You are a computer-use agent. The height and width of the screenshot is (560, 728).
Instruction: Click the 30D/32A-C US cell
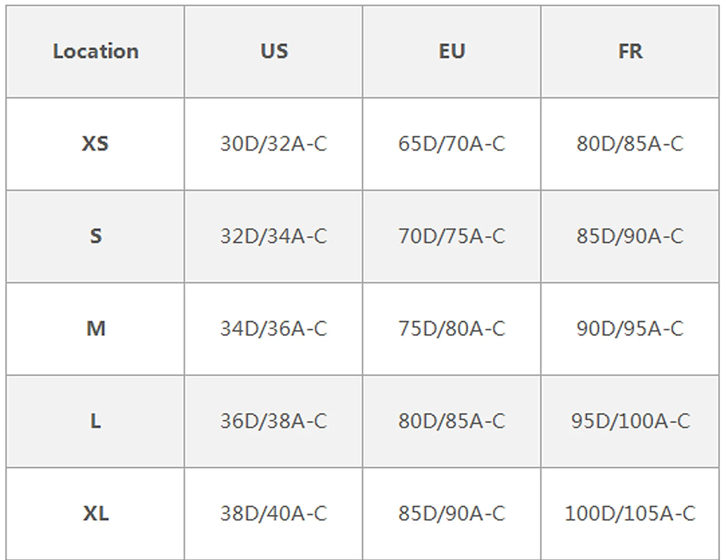point(274,144)
